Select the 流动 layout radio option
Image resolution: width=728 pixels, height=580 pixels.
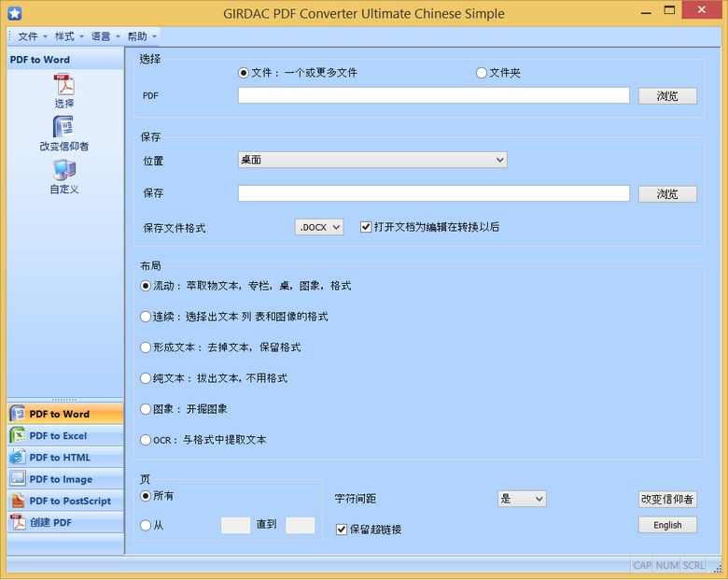[245, 286]
